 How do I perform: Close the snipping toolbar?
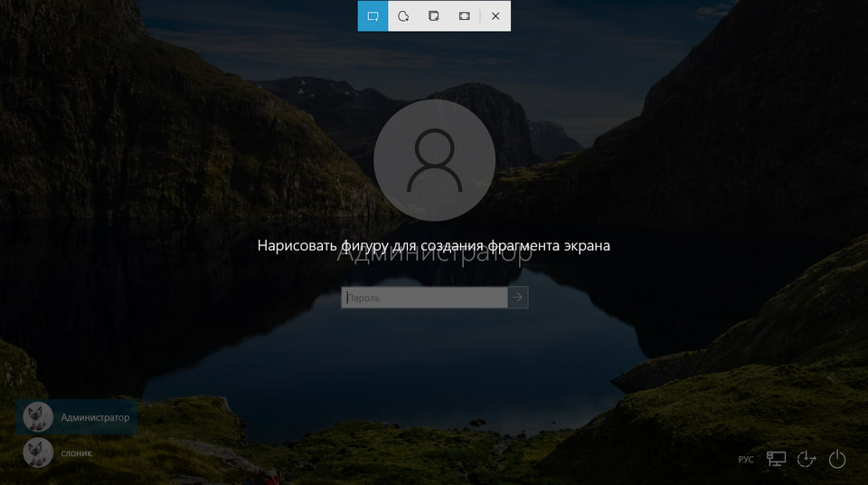(x=495, y=16)
